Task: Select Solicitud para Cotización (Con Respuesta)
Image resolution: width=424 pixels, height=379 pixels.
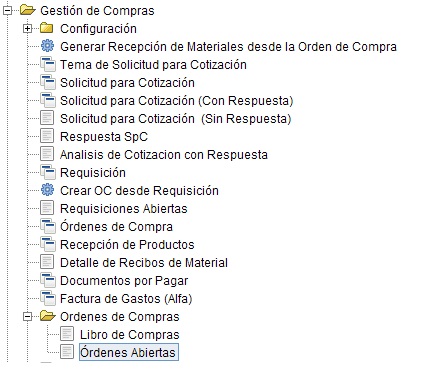Action: point(177,101)
